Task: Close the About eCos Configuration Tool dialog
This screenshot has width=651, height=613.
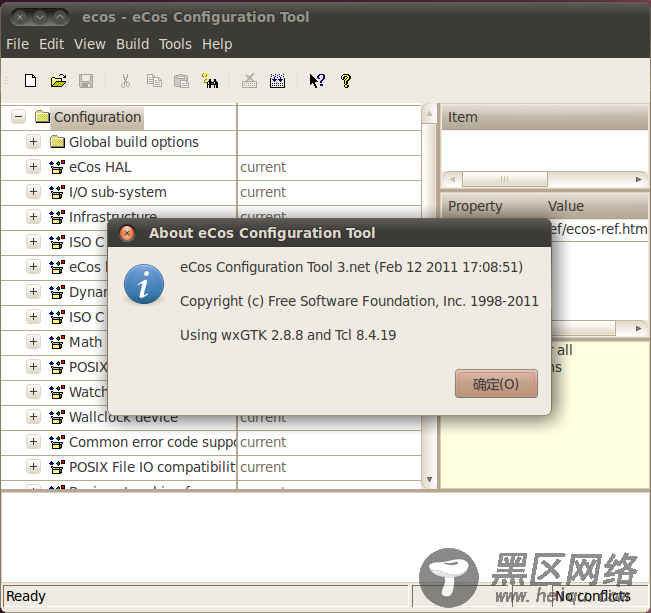Action: click(127, 233)
